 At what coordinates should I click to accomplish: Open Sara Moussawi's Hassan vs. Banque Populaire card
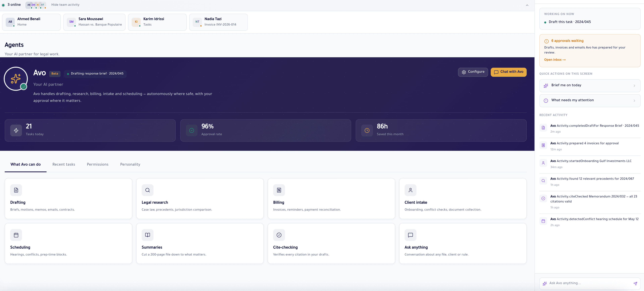(x=94, y=22)
